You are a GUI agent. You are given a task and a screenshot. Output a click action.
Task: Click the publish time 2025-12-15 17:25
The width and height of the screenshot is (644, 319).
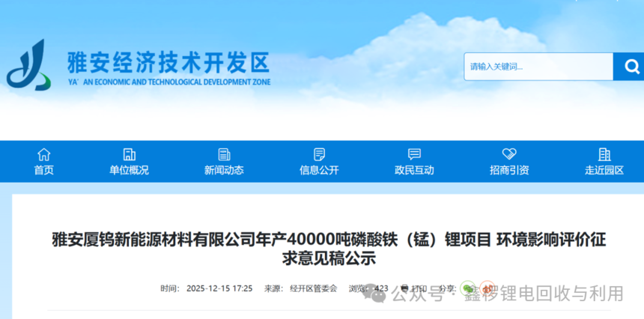coord(219,288)
